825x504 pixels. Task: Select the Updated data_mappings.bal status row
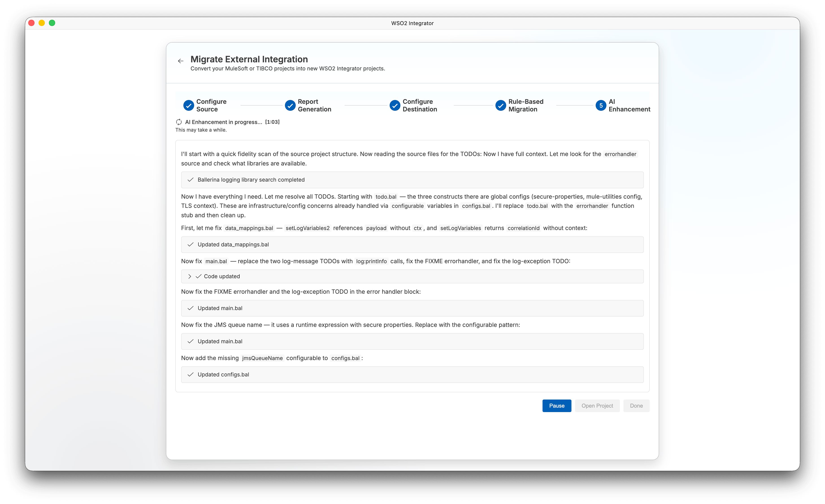pyautogui.click(x=412, y=244)
